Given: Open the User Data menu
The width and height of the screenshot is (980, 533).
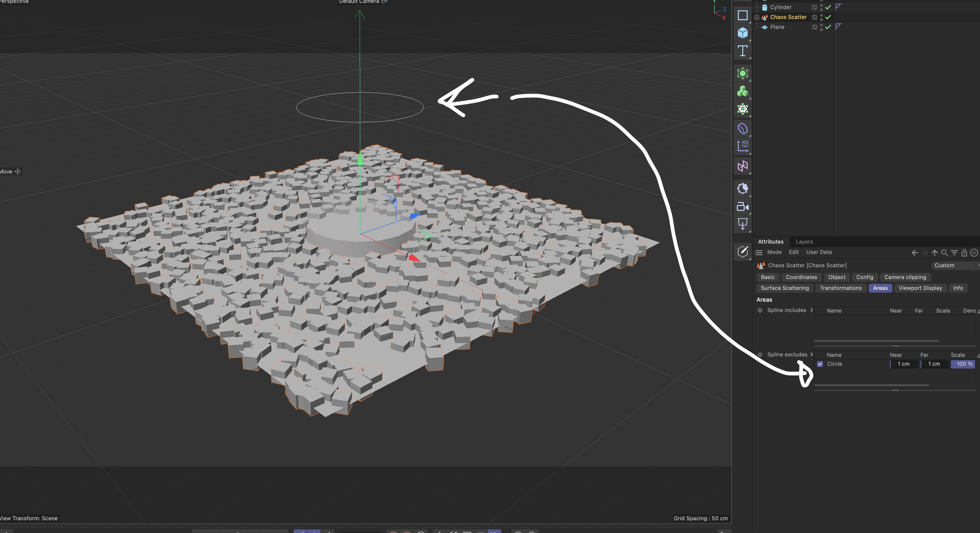Looking at the screenshot, I should pos(819,252).
